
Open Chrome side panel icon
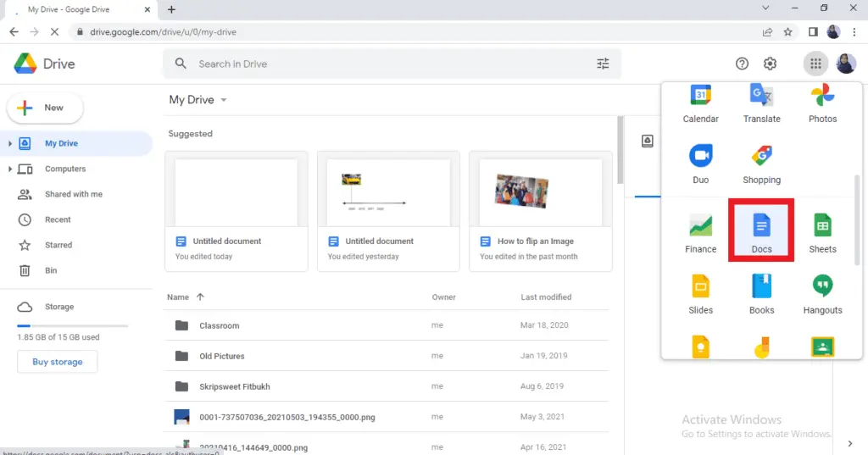pos(813,32)
